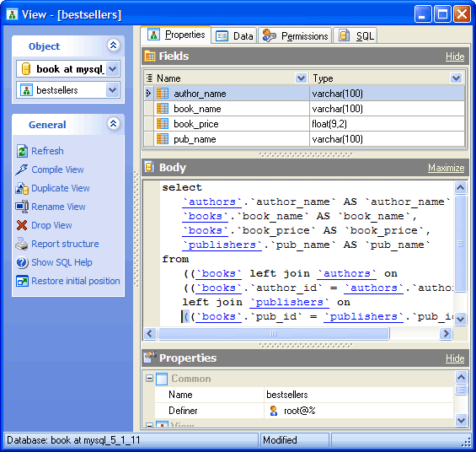Click Hide link in Fields header
Screen dimensions: 476x452
click(x=455, y=56)
